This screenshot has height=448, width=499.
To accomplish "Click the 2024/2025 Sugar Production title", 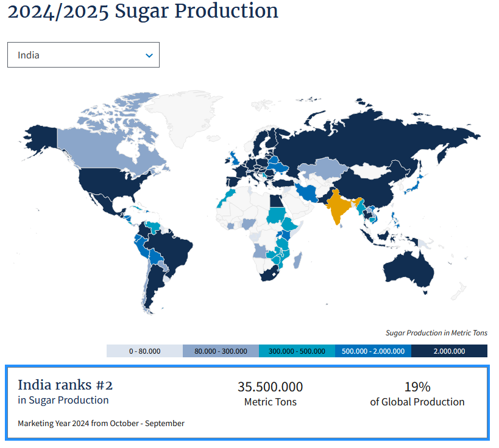I will (143, 10).
